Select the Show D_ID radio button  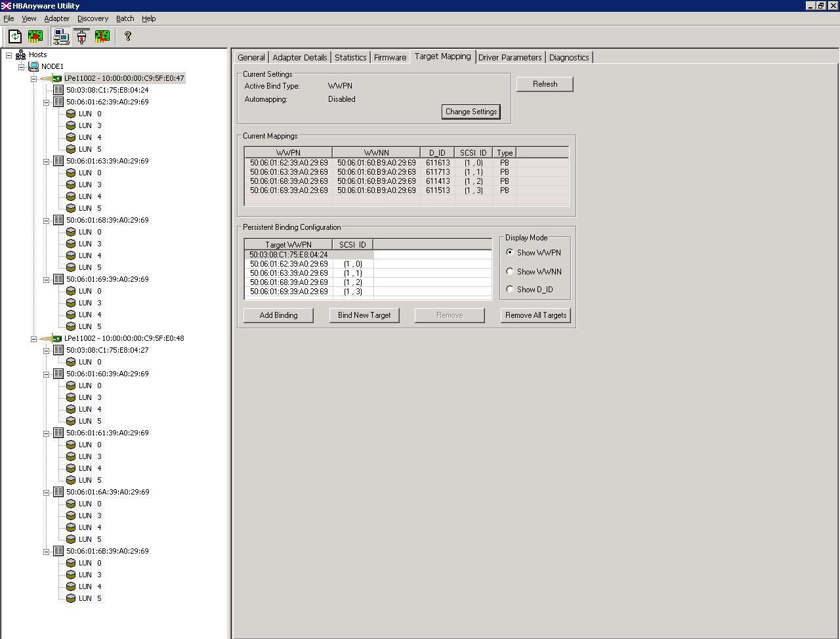pos(510,289)
